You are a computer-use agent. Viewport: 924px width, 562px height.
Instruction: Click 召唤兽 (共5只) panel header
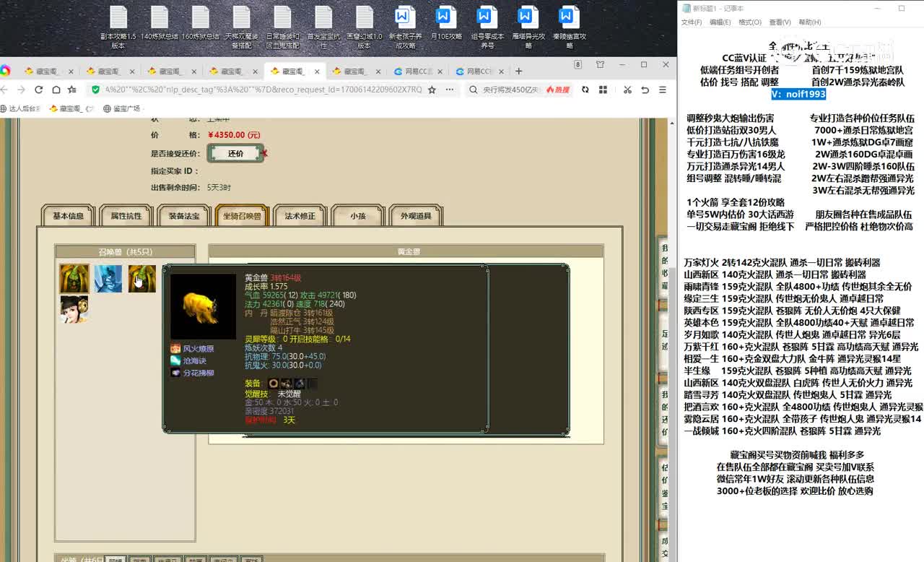126,251
